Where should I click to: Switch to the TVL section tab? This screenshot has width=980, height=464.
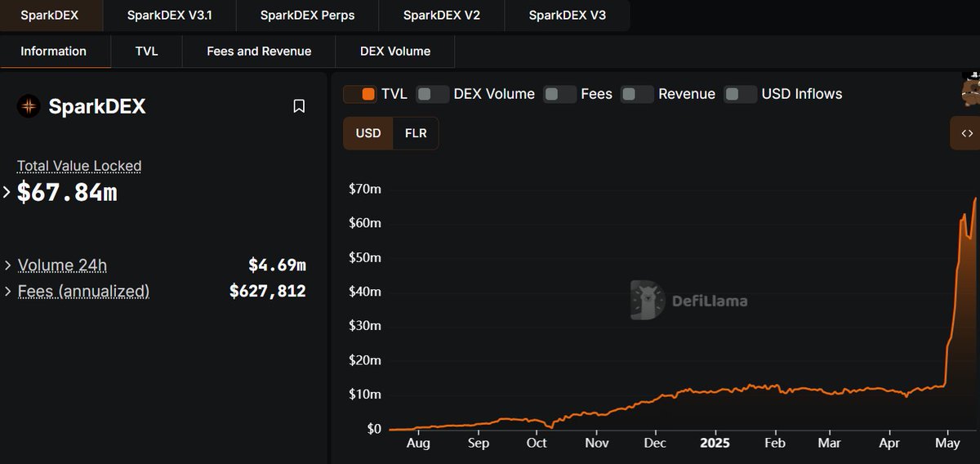147,51
